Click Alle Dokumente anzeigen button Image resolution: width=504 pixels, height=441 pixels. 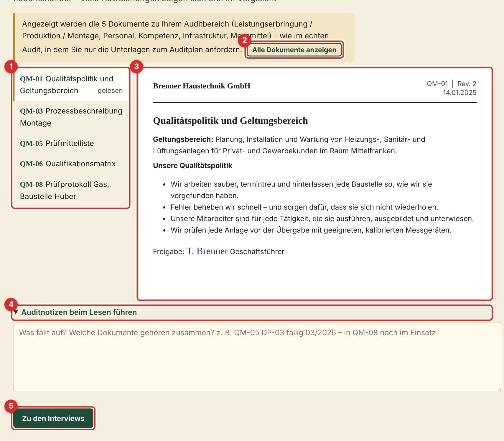click(x=294, y=50)
